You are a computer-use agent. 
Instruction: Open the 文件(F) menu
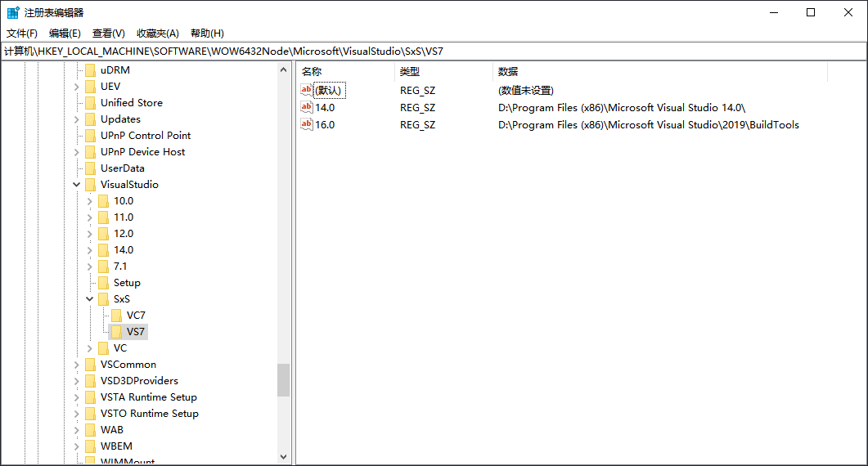(22, 34)
